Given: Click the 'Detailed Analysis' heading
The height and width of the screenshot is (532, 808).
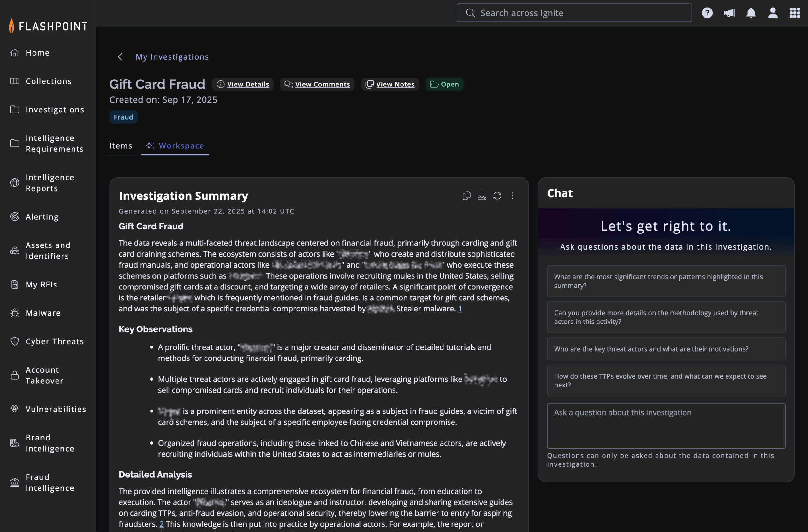Looking at the screenshot, I should click(155, 474).
